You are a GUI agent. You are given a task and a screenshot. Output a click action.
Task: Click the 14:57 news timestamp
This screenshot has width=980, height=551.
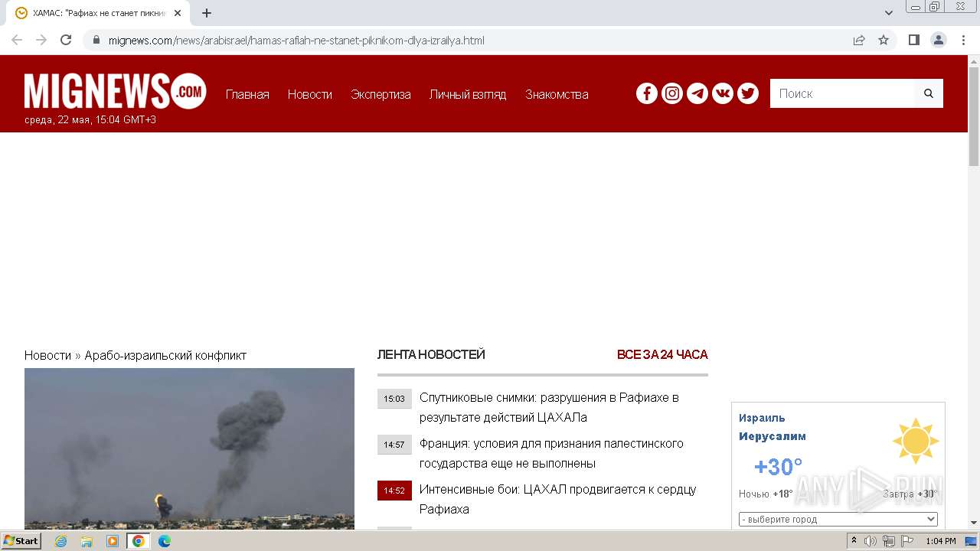394,445
